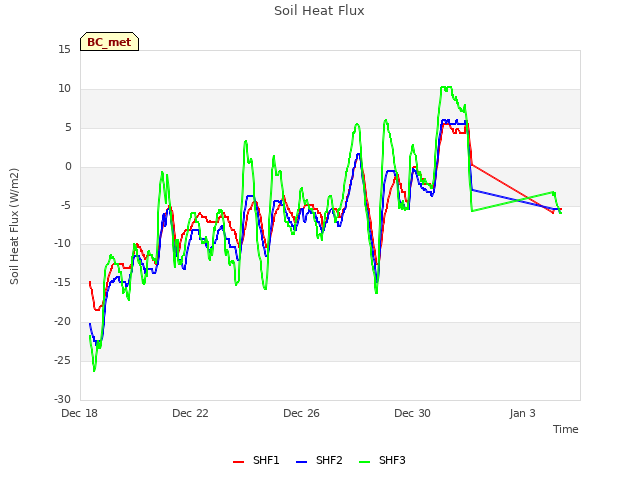Click the Jan 3 x-axis label

(522, 413)
